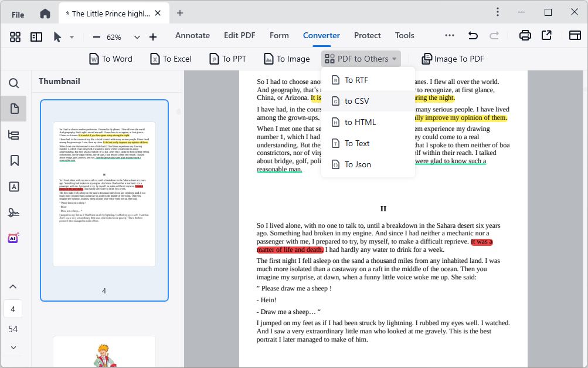Open the cursor tool dropdown arrow
The image size is (588, 368).
[72, 37]
